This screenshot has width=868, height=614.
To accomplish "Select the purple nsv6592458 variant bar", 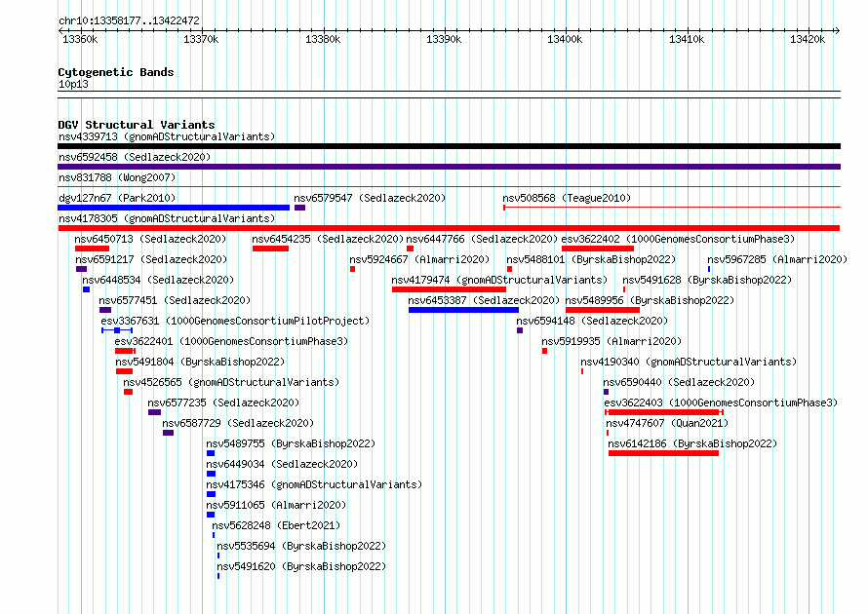I will click(x=449, y=167).
